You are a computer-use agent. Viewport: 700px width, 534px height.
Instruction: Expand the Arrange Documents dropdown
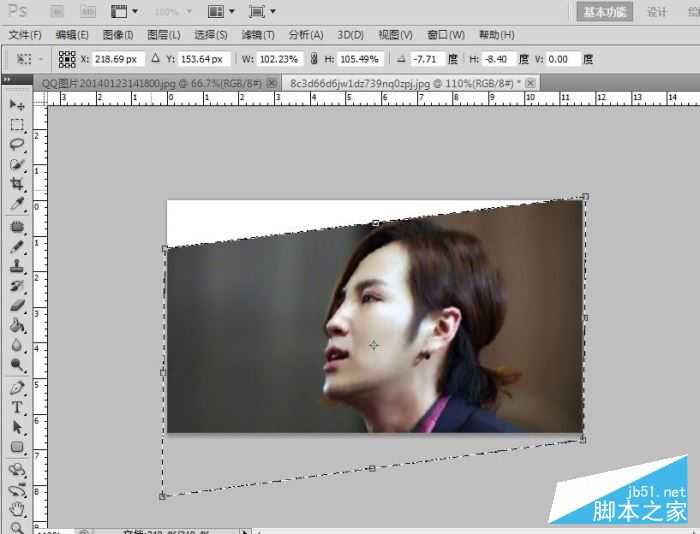pos(221,12)
